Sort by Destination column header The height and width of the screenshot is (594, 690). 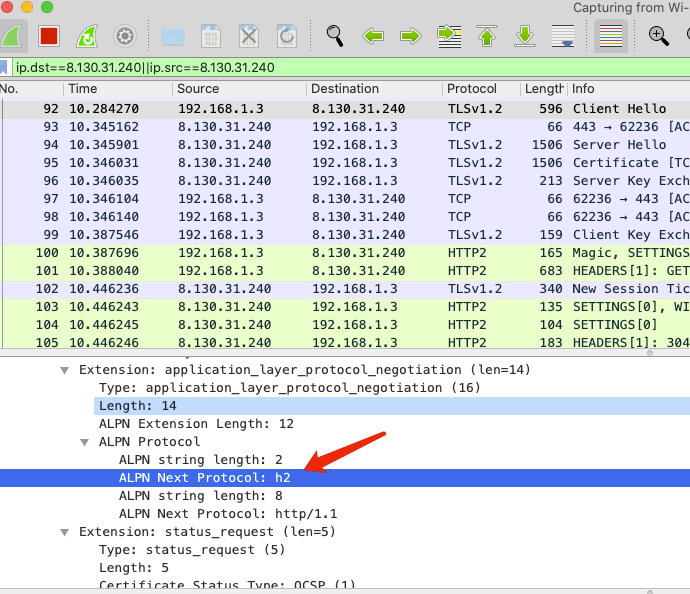tap(374, 89)
